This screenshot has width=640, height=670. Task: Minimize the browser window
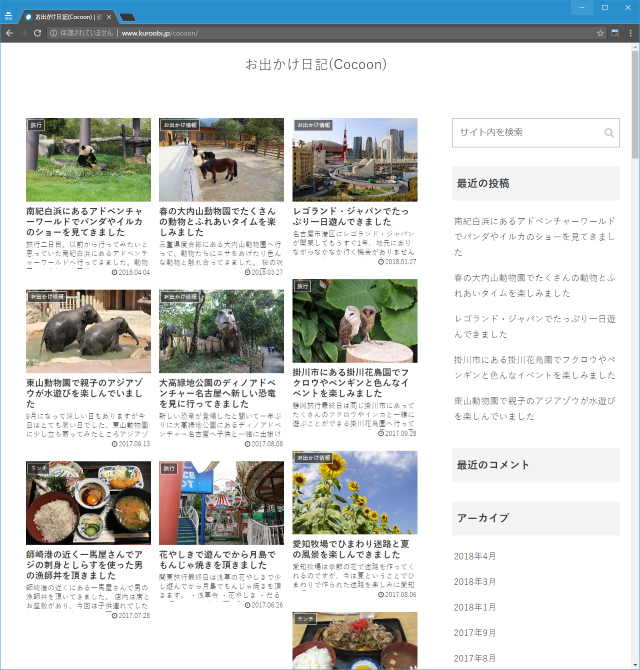tap(582, 7)
